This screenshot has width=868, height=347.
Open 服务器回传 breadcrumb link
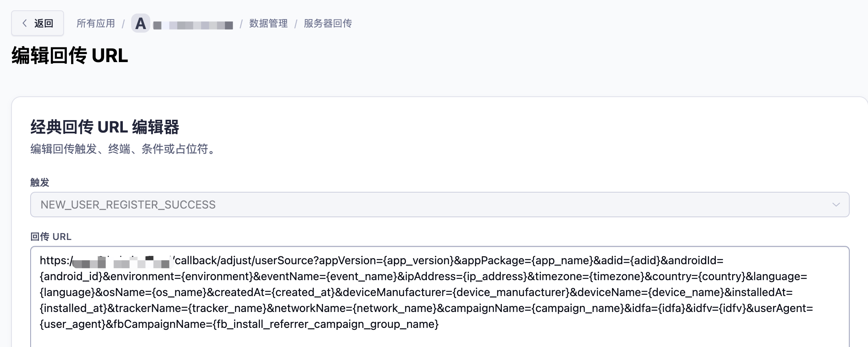tap(328, 23)
